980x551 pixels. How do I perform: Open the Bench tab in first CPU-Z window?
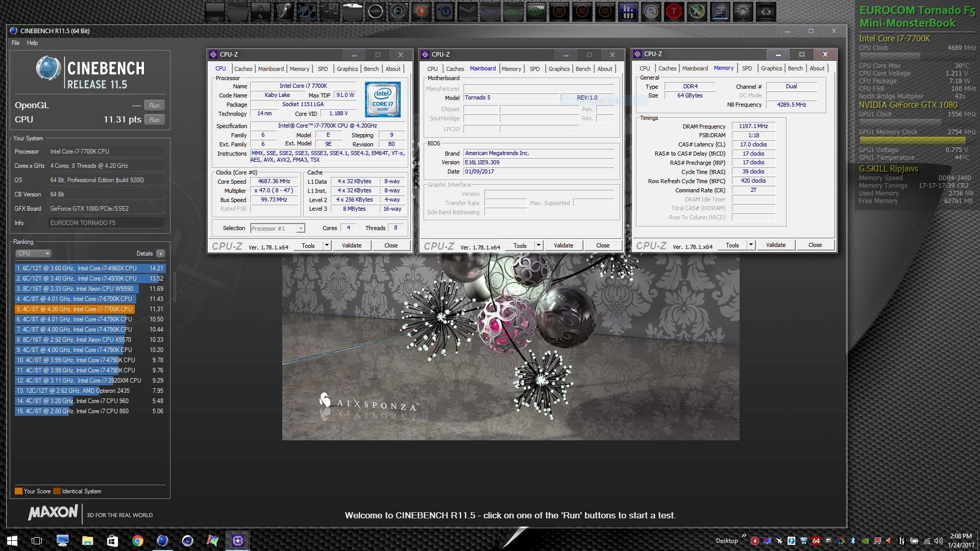point(371,69)
